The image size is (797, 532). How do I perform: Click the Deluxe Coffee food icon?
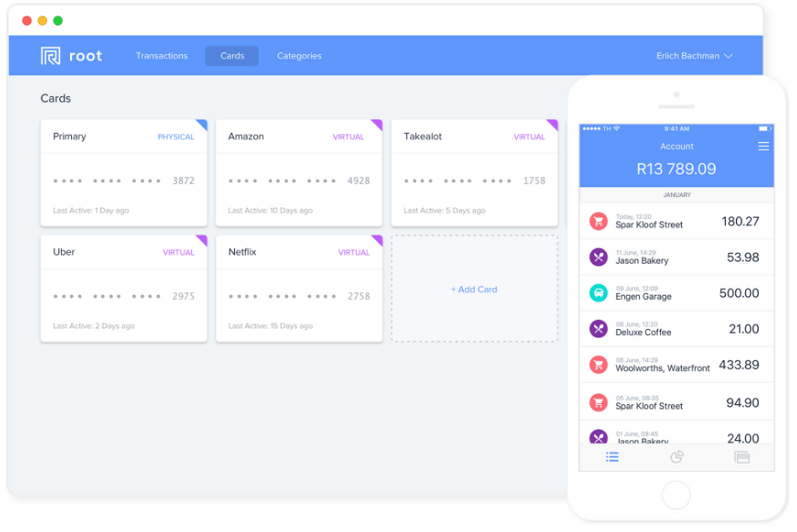598,328
